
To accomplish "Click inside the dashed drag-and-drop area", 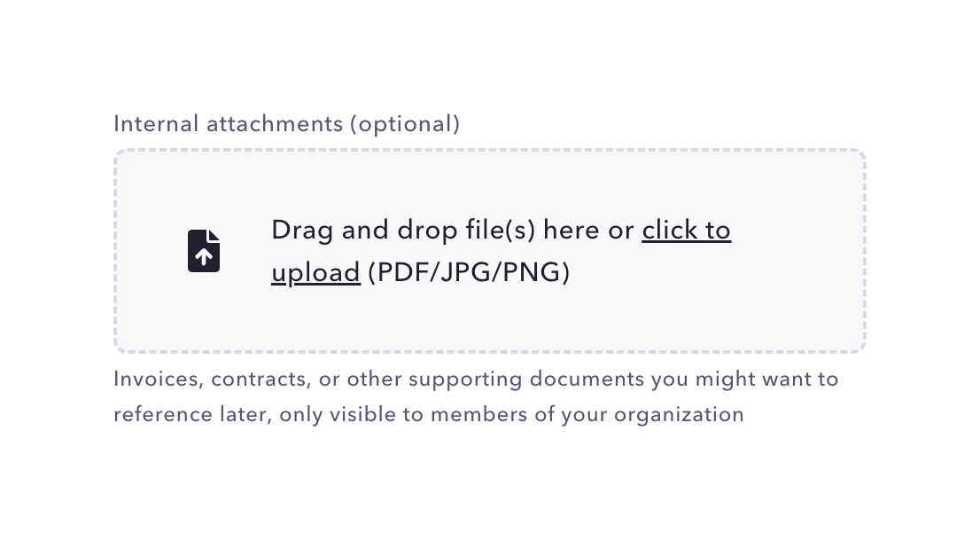I will point(490,319).
